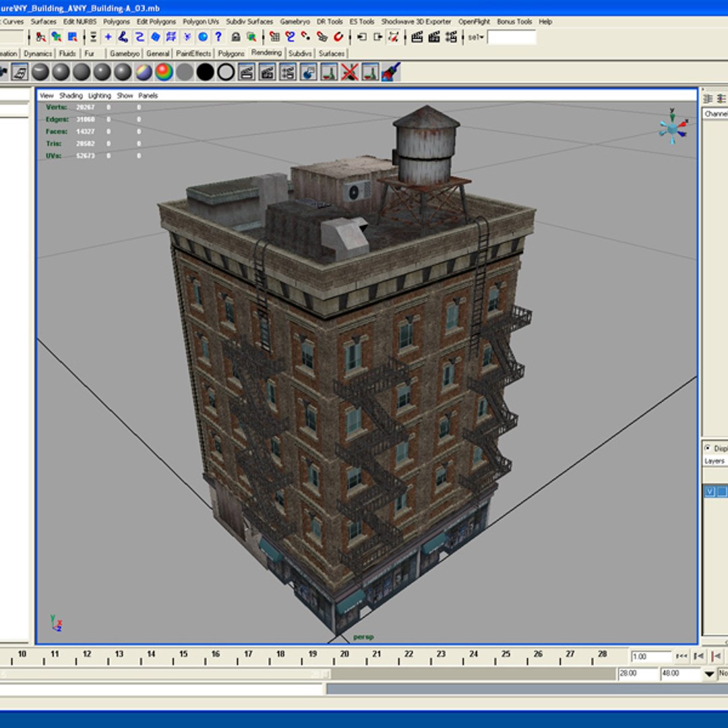Switch to the Subdivs shelf tab
This screenshot has width=728, height=728.
[x=300, y=53]
